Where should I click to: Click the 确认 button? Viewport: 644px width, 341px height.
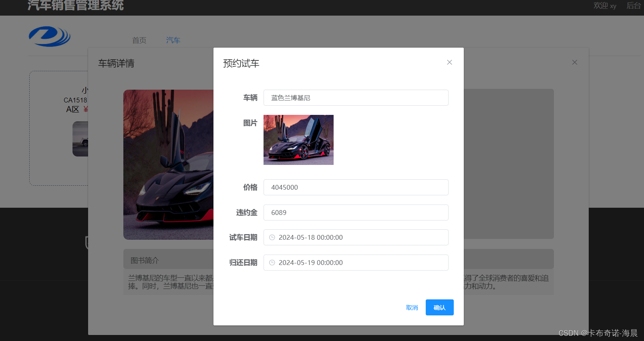[x=439, y=307]
